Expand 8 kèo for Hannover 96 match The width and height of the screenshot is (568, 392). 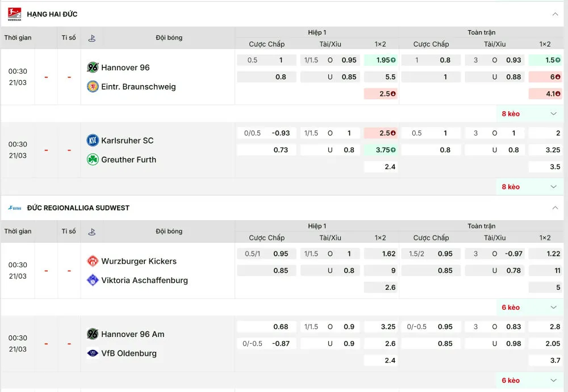(x=553, y=114)
